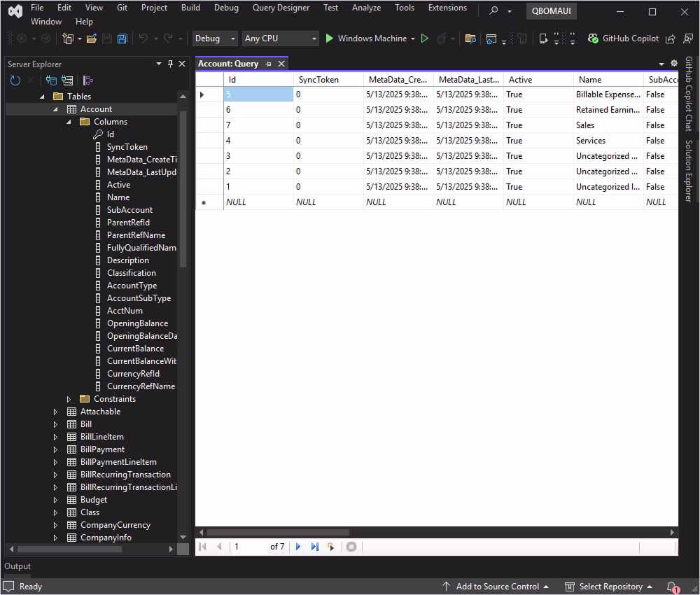Select the Budget table
This screenshot has height=595, width=700.
point(93,500)
